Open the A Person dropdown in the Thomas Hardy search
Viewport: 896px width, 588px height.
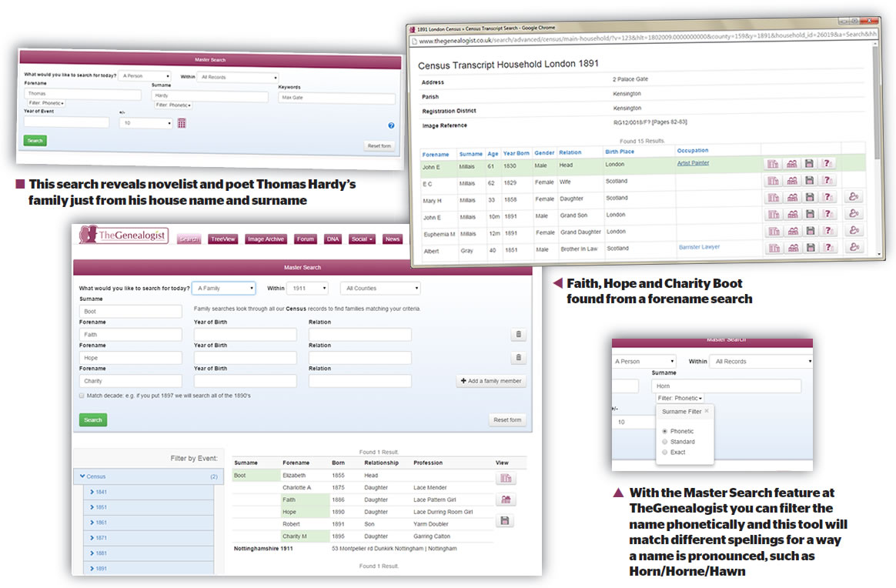point(145,75)
